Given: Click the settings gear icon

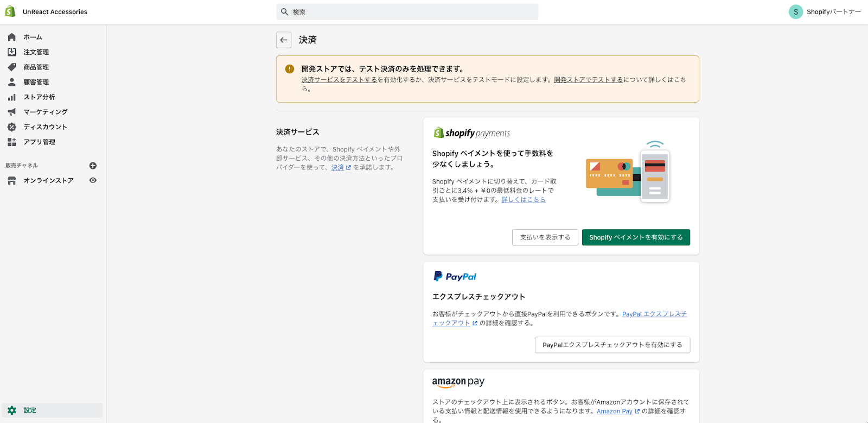Looking at the screenshot, I should pyautogui.click(x=12, y=411).
